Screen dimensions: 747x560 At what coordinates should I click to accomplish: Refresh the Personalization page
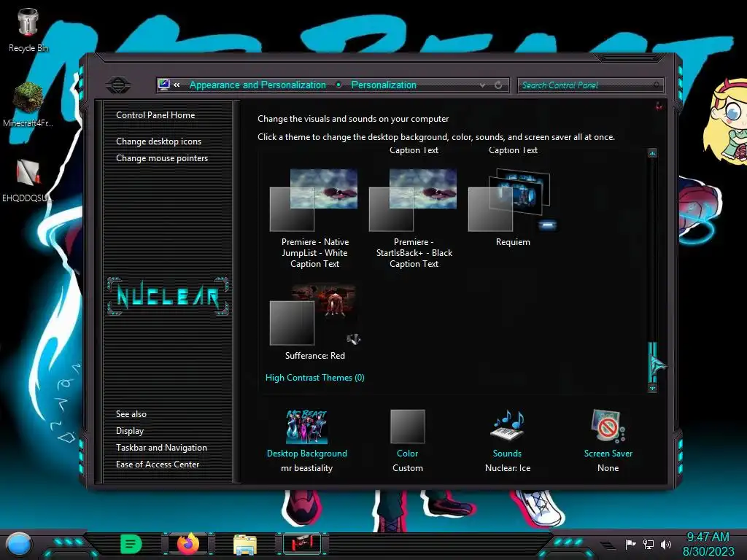498,85
